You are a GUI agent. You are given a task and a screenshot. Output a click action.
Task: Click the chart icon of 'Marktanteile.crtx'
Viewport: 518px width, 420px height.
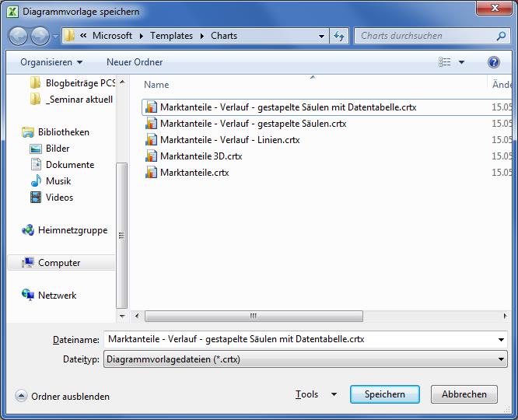[152, 173]
